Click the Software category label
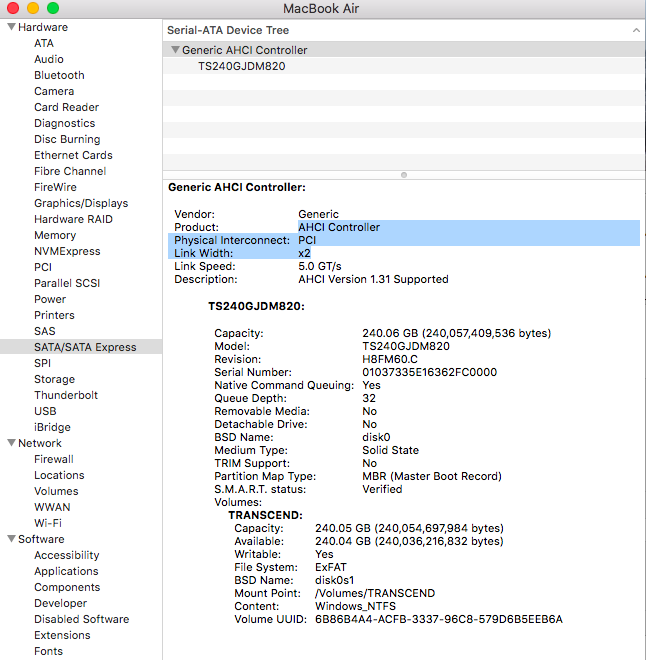 pos(41,539)
